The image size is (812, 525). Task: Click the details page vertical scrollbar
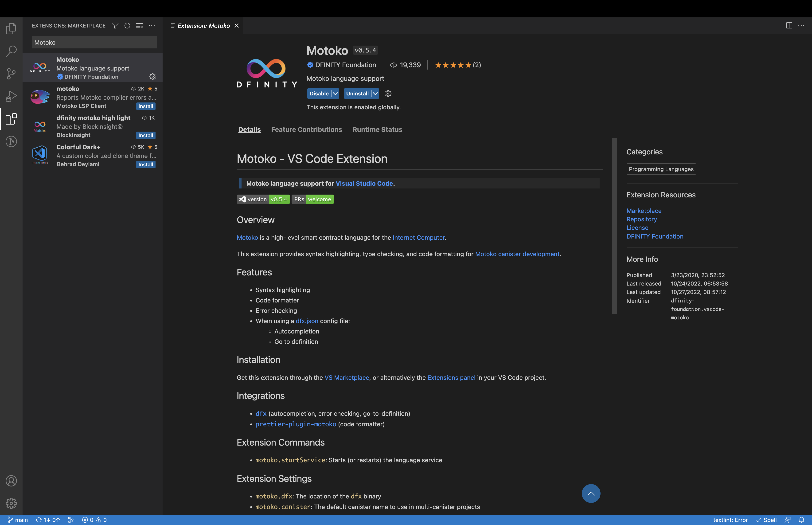tap(614, 226)
